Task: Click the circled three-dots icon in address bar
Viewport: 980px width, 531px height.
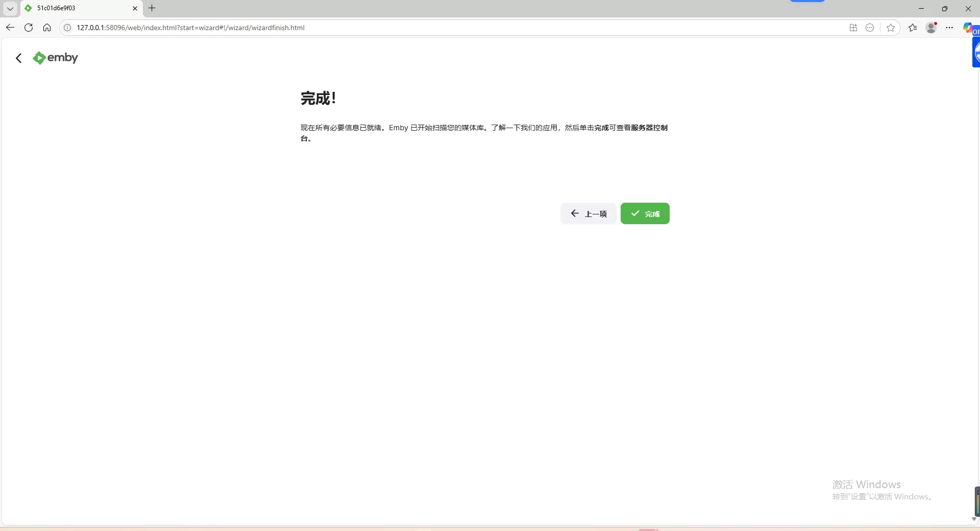Action: click(x=870, y=28)
